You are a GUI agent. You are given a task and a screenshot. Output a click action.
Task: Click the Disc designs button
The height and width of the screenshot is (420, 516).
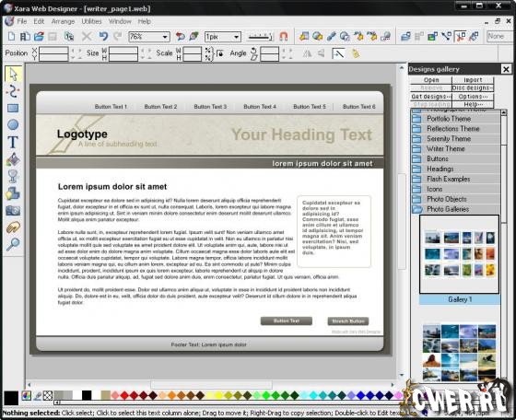click(x=473, y=88)
